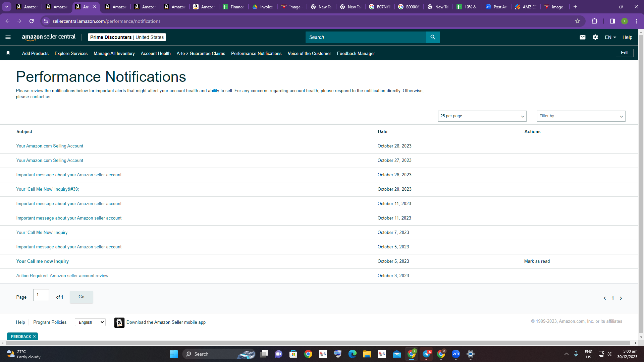Click the Edit button in navigation bar

click(625, 53)
